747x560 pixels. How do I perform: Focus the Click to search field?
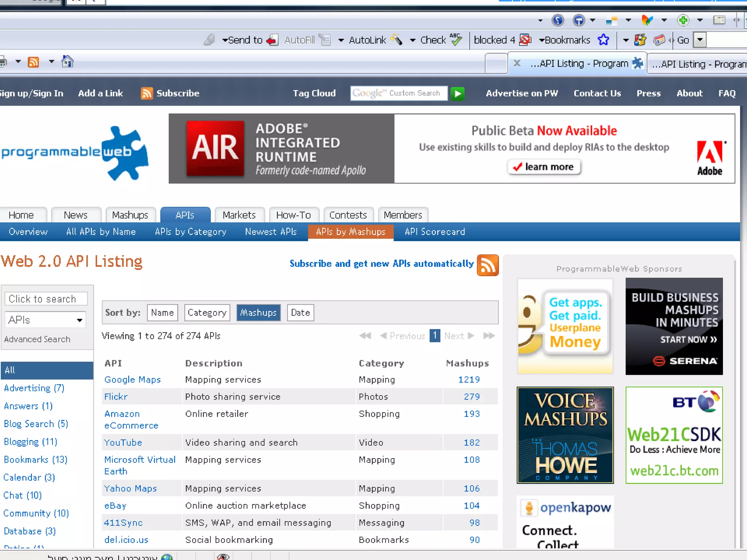coord(46,299)
